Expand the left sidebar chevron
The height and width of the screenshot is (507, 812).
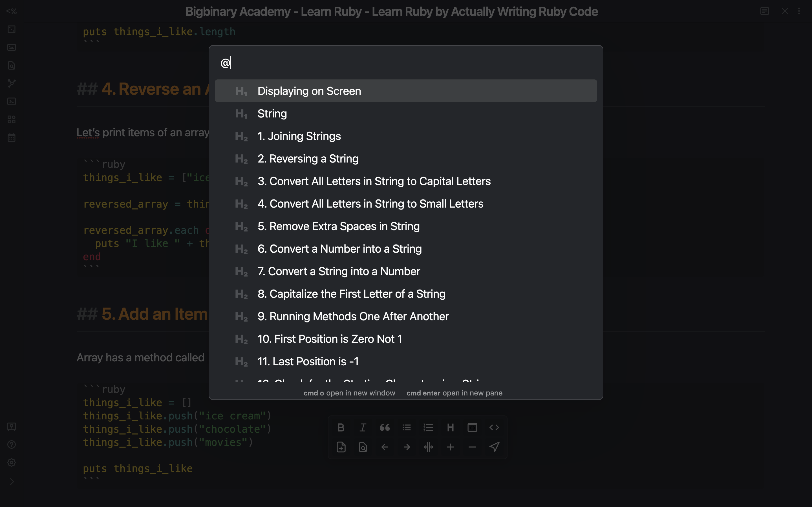[x=11, y=482]
